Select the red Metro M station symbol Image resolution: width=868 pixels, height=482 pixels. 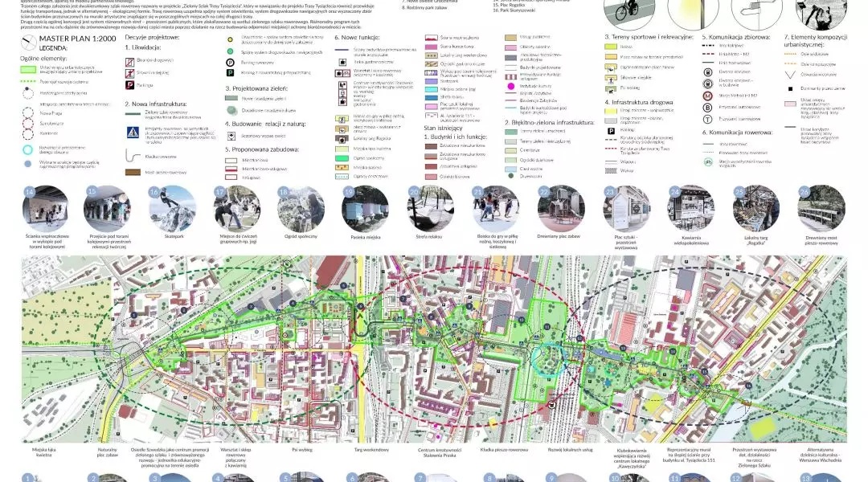(x=707, y=96)
